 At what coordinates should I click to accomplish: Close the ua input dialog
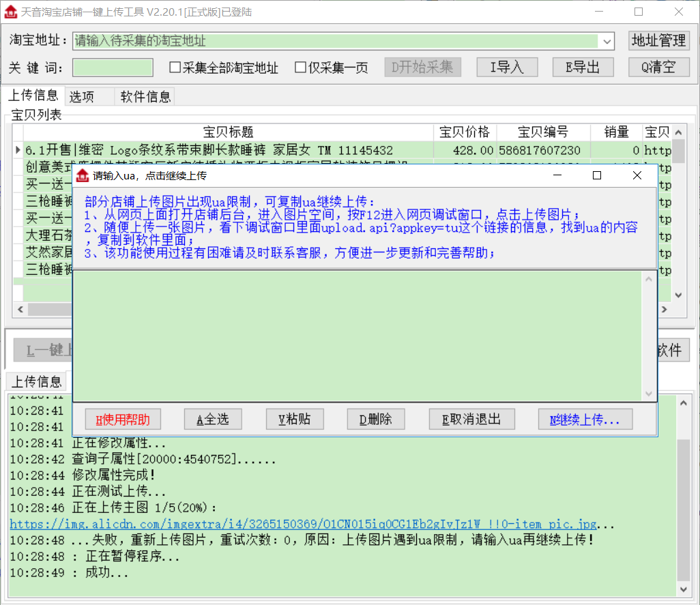click(x=637, y=176)
